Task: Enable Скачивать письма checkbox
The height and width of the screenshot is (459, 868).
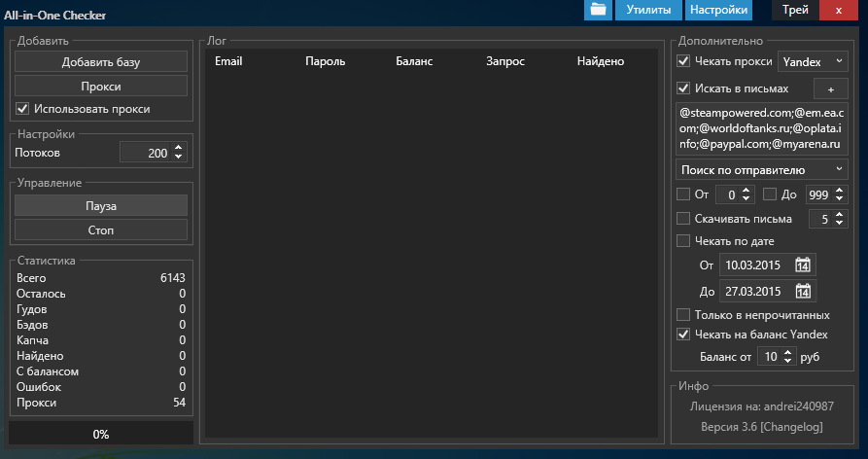Action: (683, 218)
